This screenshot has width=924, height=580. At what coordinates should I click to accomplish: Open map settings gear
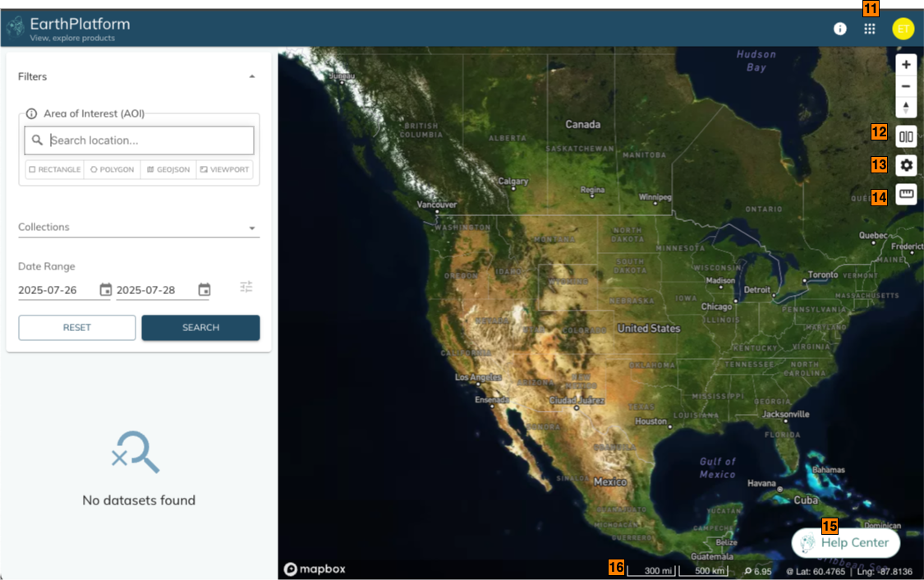coord(906,166)
